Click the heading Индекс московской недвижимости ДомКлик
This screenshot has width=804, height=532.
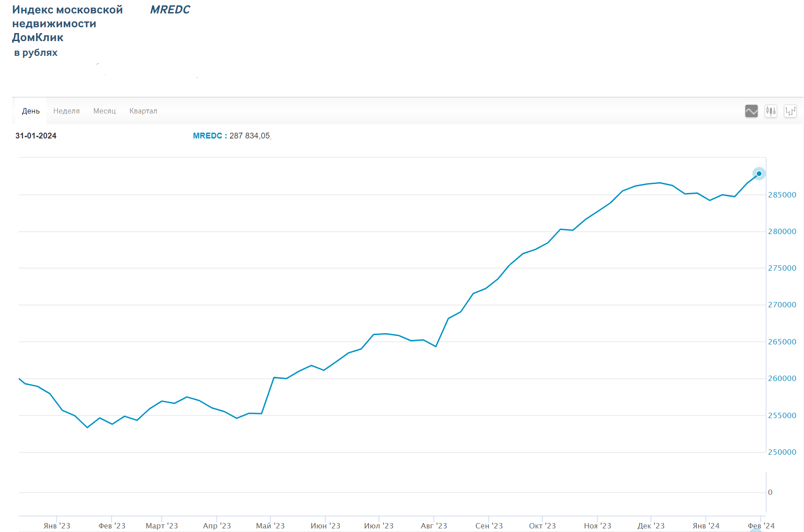coord(67,23)
